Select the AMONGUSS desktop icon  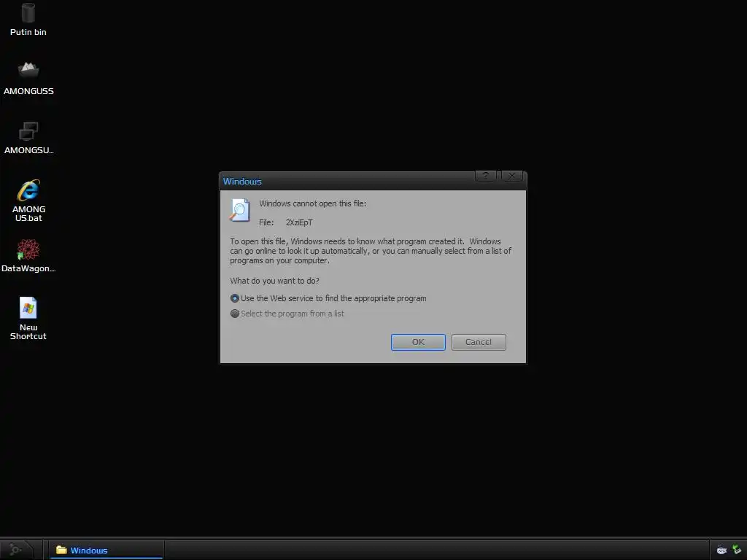28,79
